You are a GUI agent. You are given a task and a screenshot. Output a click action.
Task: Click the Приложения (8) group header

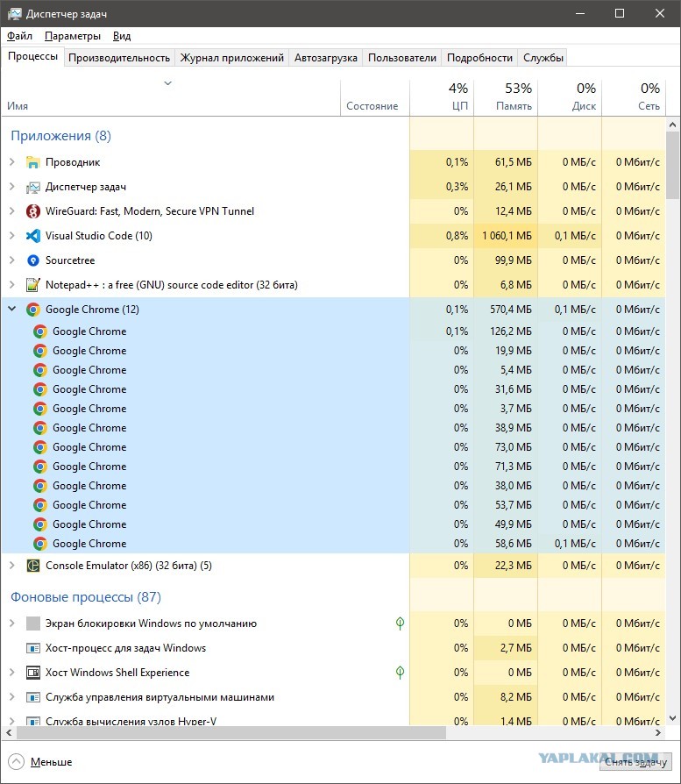61,136
